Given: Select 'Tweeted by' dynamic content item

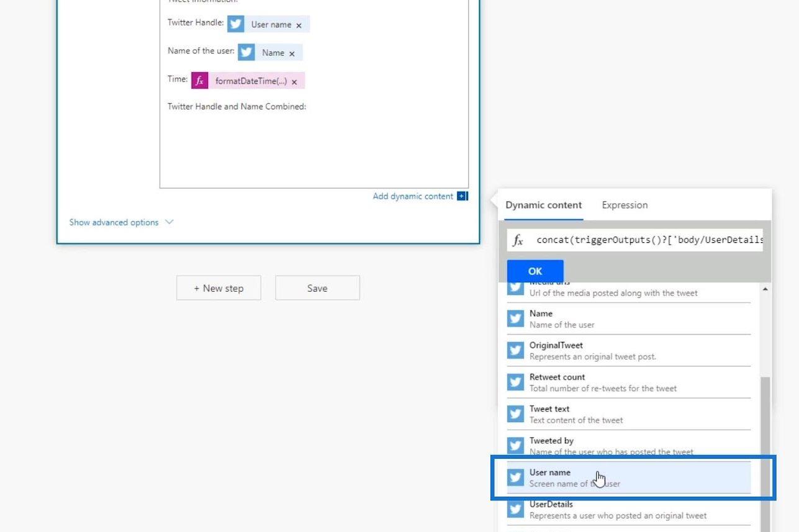Looking at the screenshot, I should 628,445.
